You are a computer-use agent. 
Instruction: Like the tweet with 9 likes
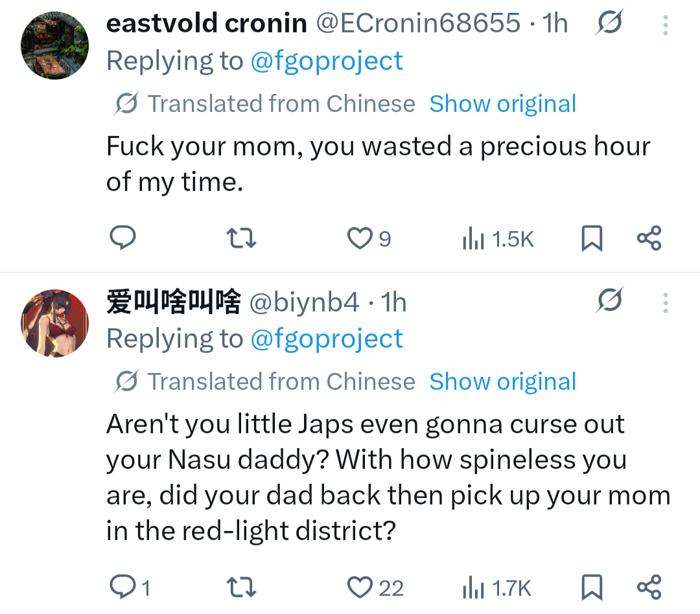click(369, 238)
